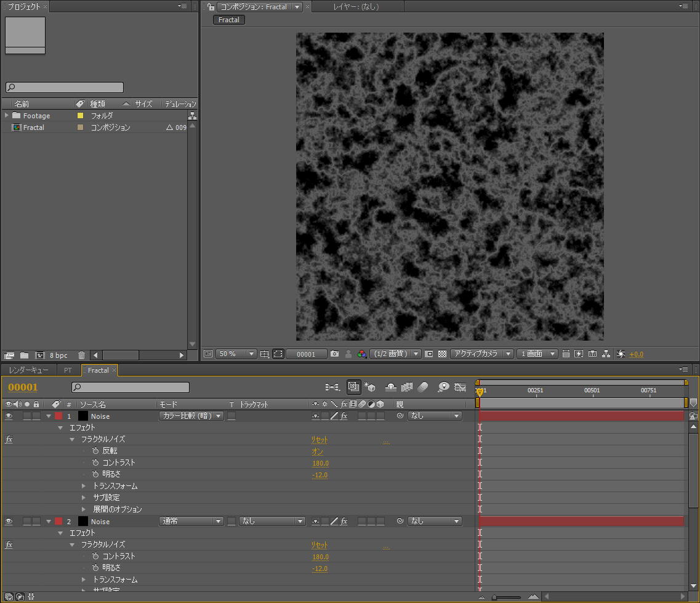The height and width of the screenshot is (603, 700).
Task: Hide layer 2 Noise using eye icon
Action: coord(9,522)
